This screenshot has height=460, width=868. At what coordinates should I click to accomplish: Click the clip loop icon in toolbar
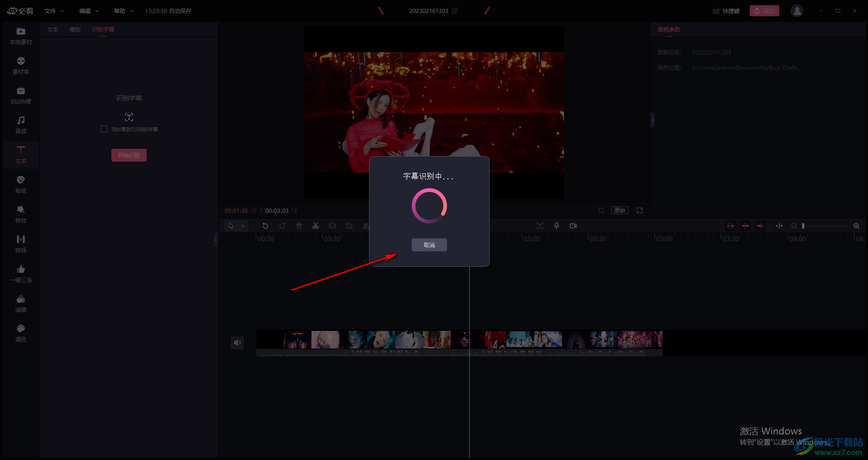click(349, 226)
